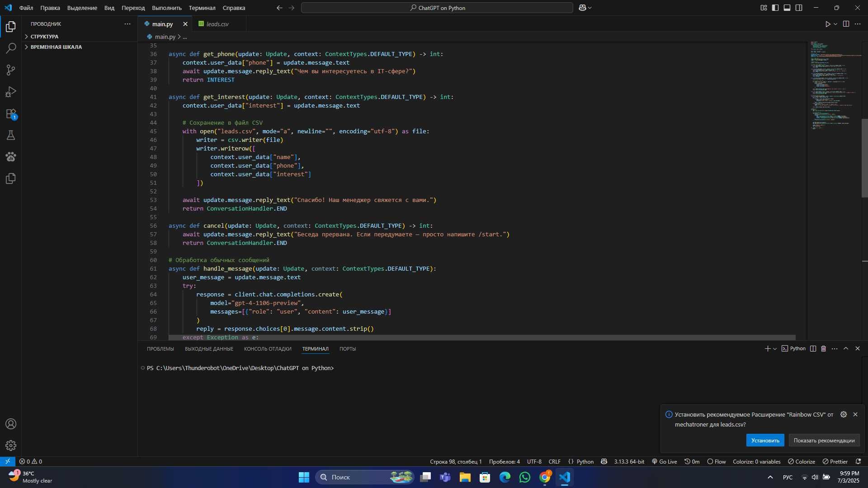This screenshot has width=868, height=488.
Task: Open Copilot chat icon in title bar
Action: [x=582, y=8]
